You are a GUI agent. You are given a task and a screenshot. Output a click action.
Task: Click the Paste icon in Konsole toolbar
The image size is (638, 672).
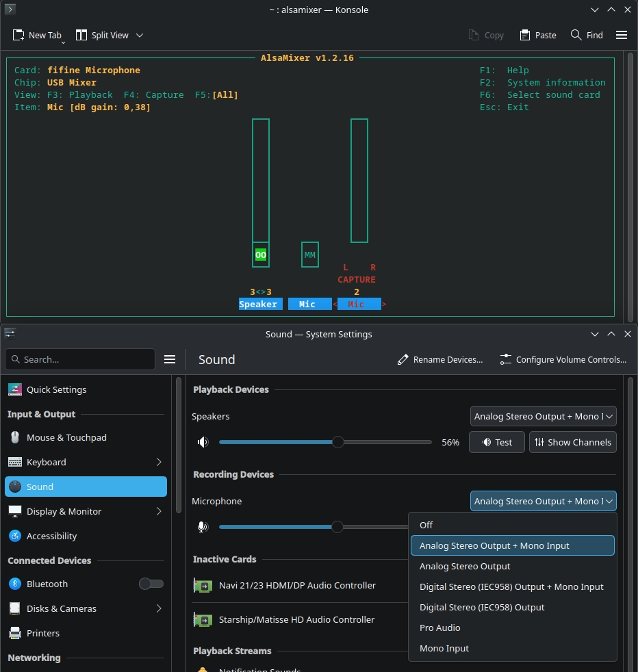point(525,35)
